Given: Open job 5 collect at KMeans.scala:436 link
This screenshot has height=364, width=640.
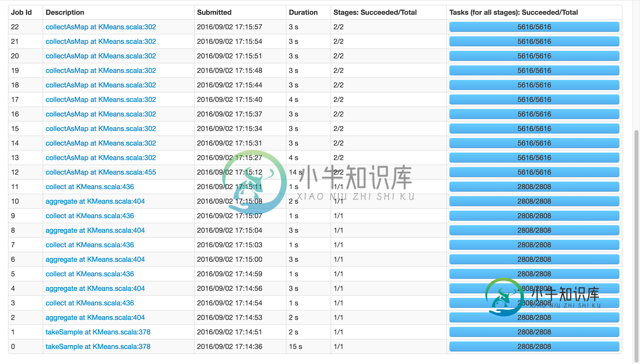Looking at the screenshot, I should (90, 274).
